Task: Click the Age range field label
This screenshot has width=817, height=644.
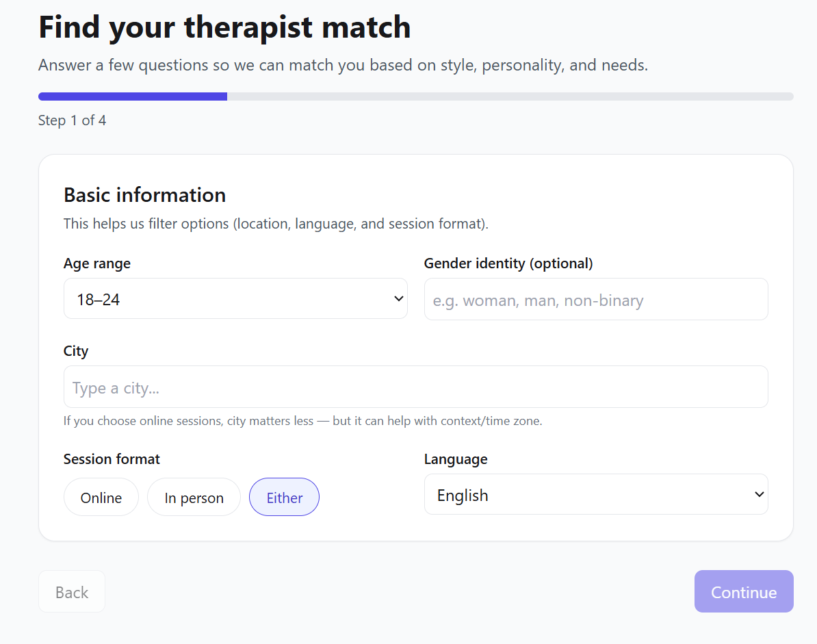Action: (97, 263)
